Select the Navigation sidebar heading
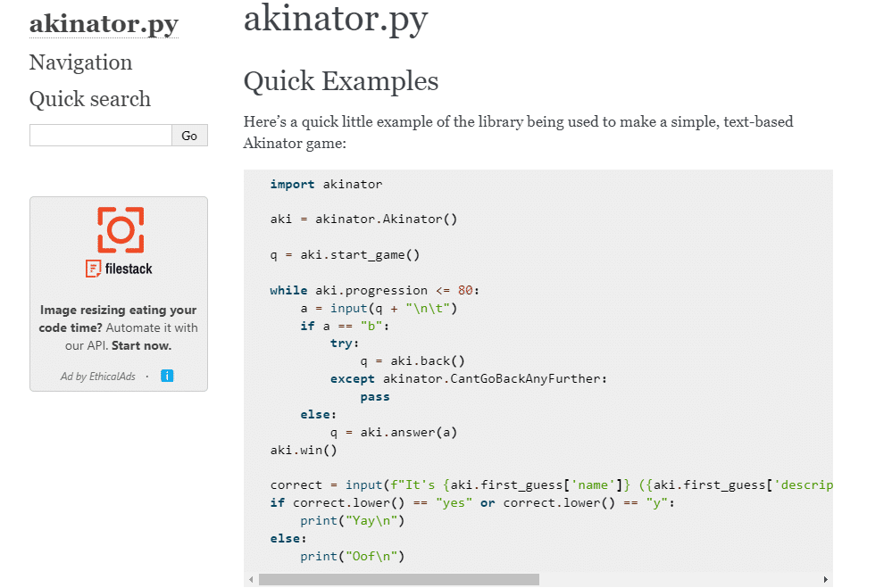This screenshot has height=588, width=892. 80,62
